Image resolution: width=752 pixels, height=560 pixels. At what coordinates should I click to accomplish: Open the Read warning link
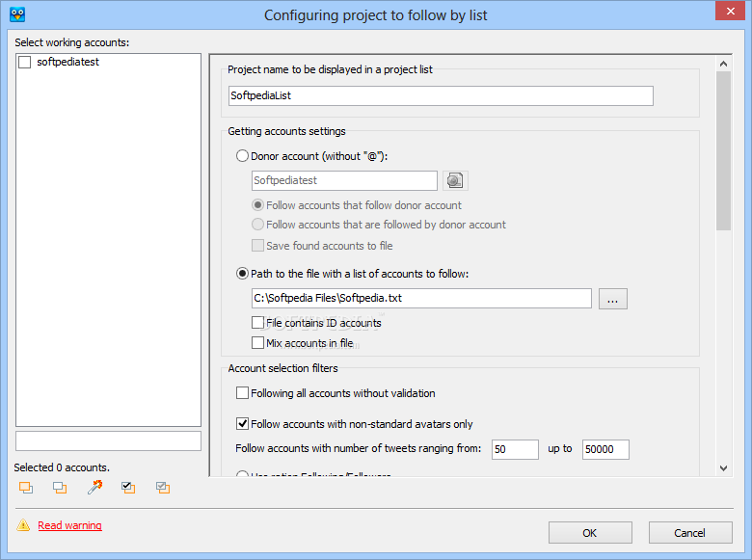[70, 525]
